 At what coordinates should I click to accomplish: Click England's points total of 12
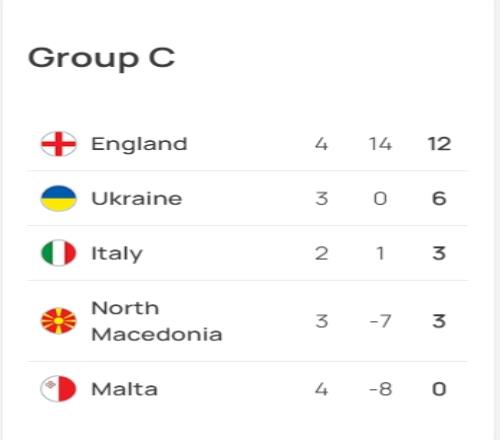click(x=439, y=144)
